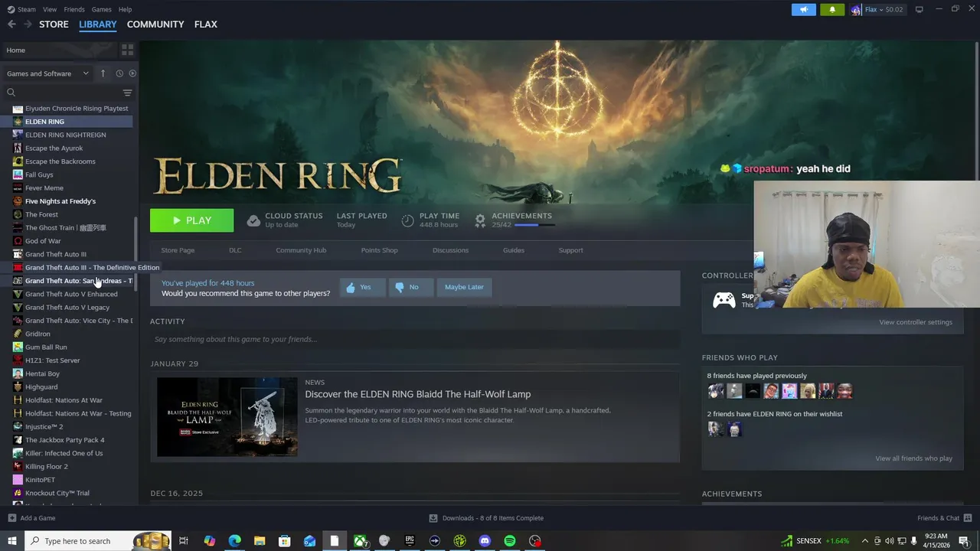Open the Discussions link
Image resolution: width=980 pixels, height=551 pixels.
coord(450,250)
